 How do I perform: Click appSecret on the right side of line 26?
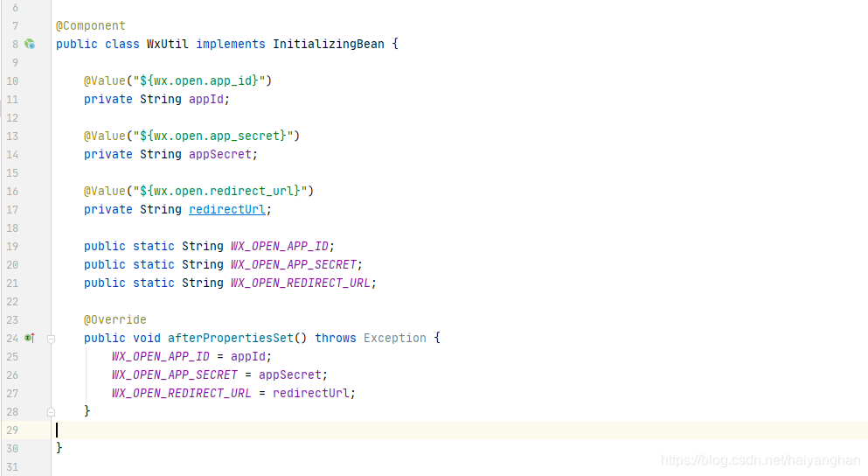(x=289, y=374)
